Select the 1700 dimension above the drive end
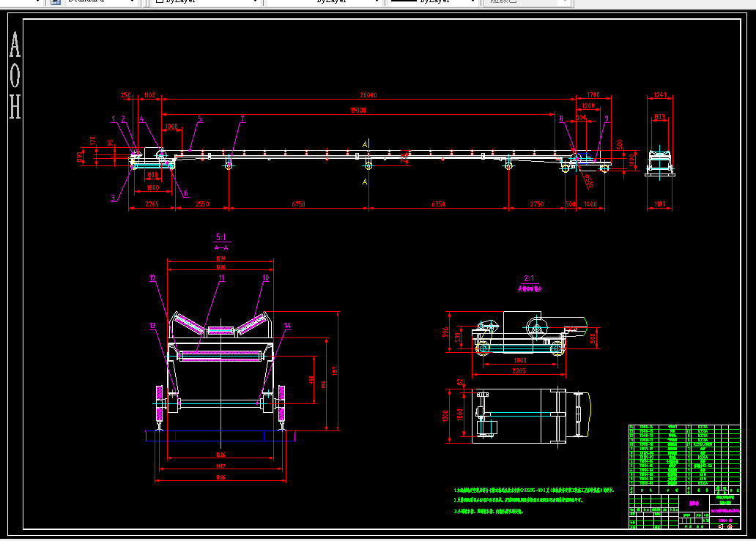The width and height of the screenshot is (756, 541). (x=593, y=95)
